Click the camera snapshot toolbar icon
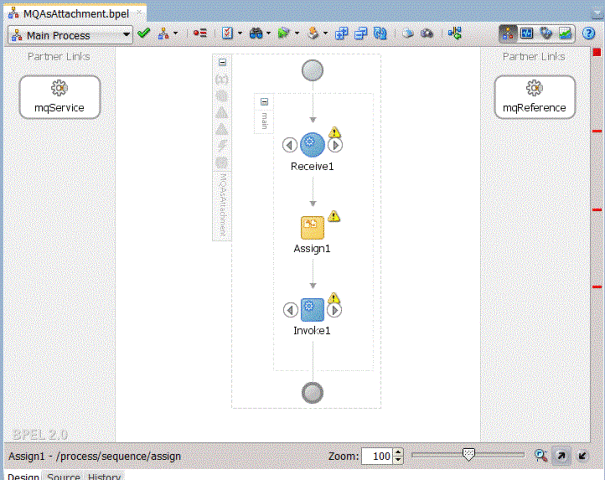 (427, 34)
